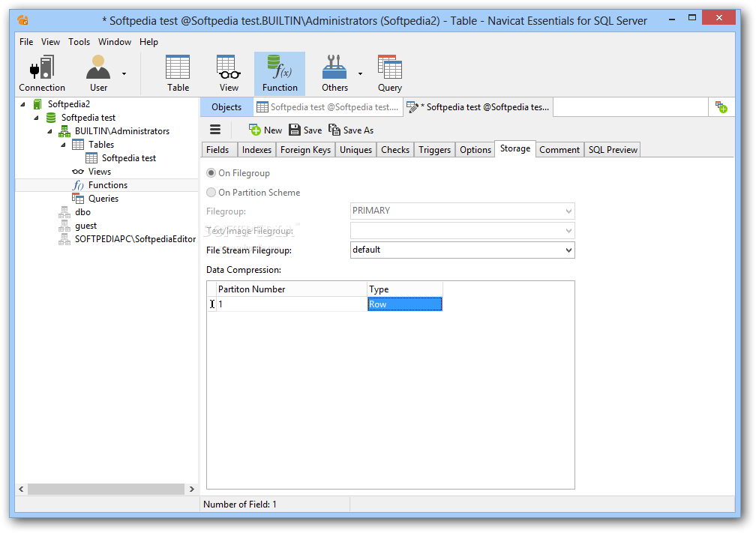Viewport: 756px width, 533px height.
Task: Select the On Partition Scheme radio button
Action: pyautogui.click(x=211, y=192)
